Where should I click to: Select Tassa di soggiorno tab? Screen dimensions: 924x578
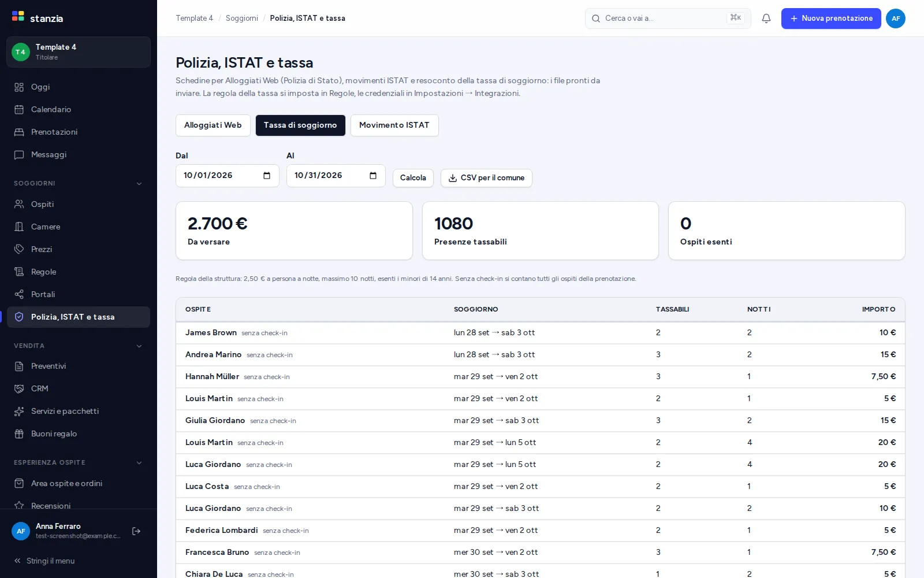[300, 125]
